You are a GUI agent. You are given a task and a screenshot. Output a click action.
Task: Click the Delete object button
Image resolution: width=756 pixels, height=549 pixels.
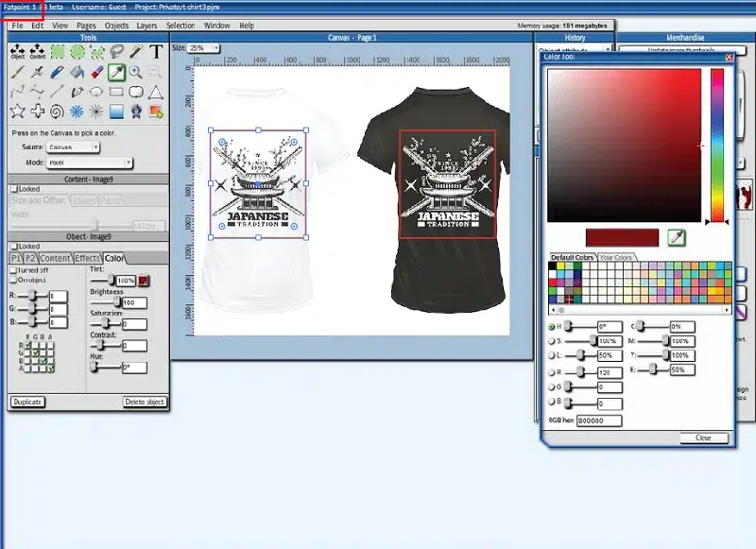tap(145, 402)
